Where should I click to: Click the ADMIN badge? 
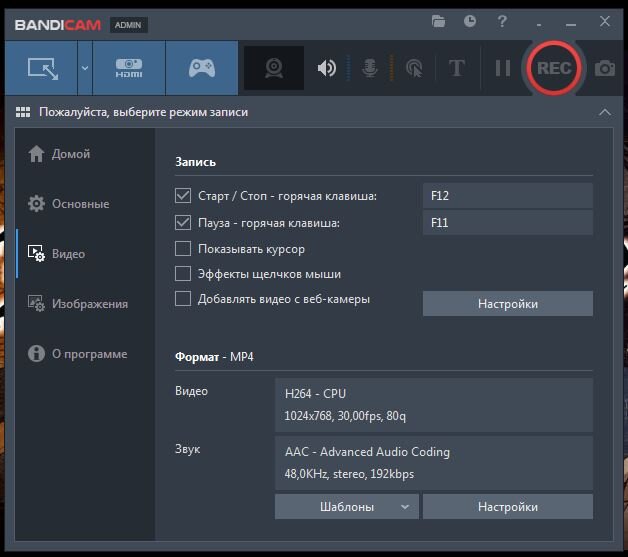pos(128,25)
